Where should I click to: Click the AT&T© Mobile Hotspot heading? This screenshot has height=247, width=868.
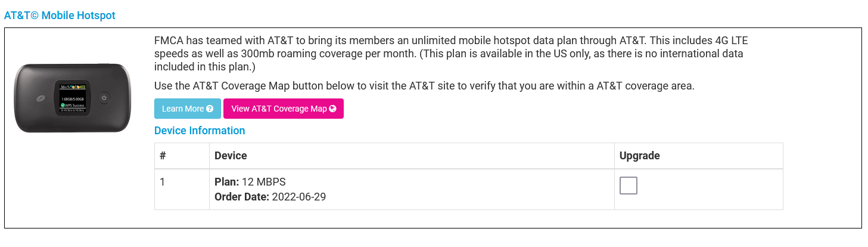(x=60, y=16)
